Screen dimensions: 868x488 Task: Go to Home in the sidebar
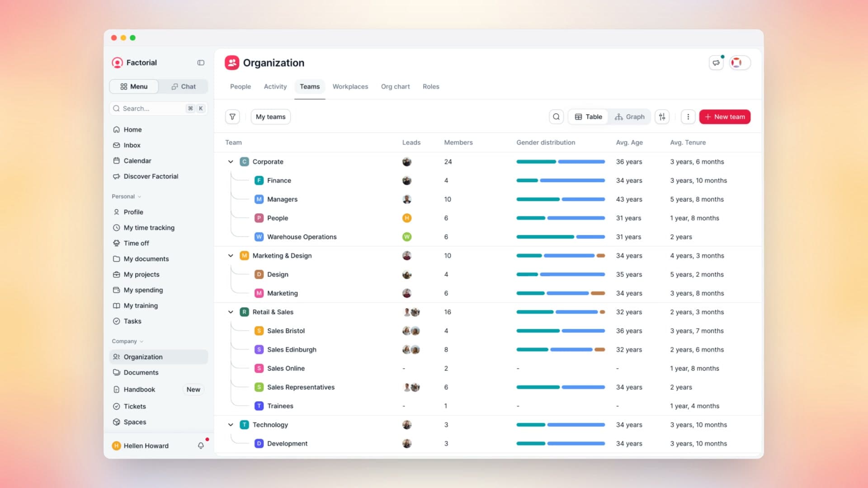158,130
